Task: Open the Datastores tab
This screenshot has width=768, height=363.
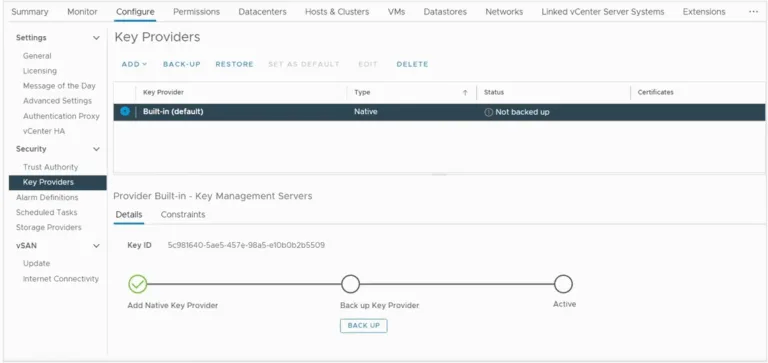Action: (445, 12)
